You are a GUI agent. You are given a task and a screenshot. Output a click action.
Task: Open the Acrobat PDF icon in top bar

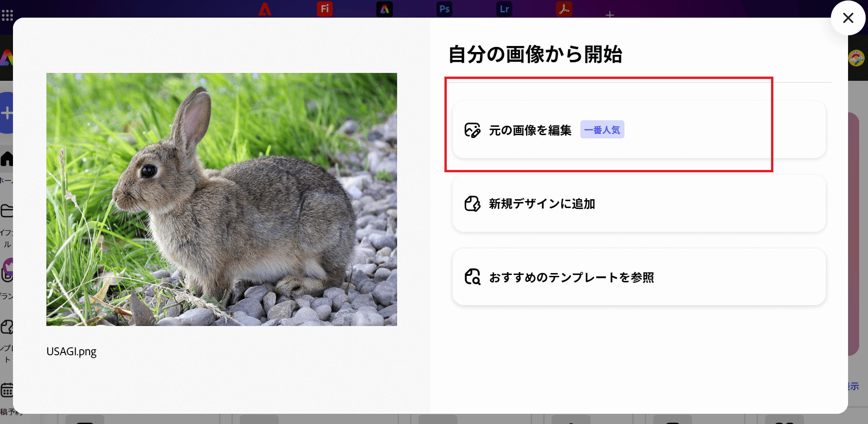pos(564,9)
